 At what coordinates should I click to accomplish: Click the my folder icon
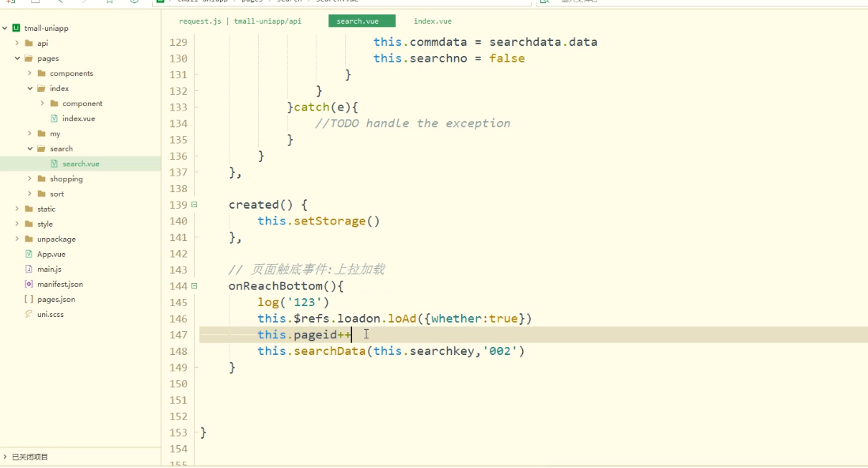pos(41,134)
